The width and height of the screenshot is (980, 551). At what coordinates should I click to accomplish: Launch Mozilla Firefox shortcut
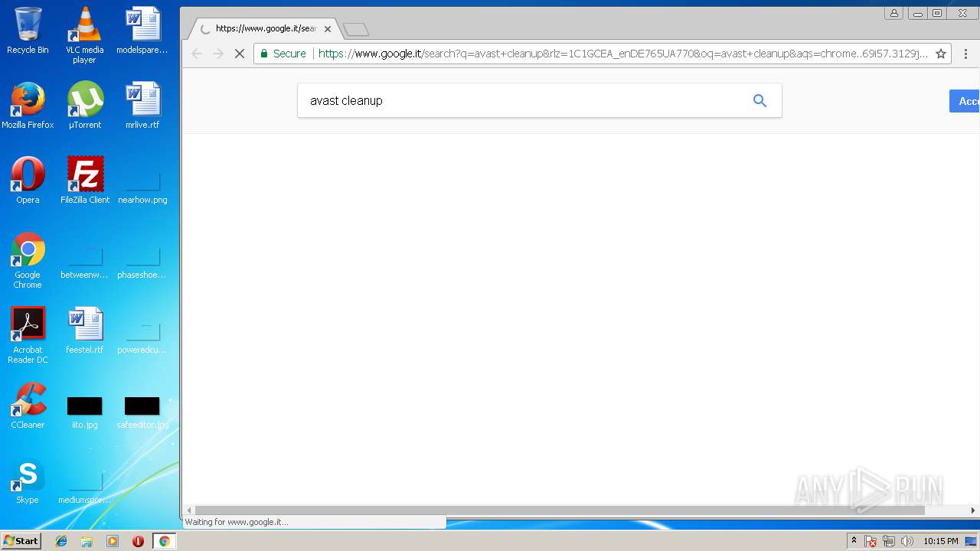point(28,106)
